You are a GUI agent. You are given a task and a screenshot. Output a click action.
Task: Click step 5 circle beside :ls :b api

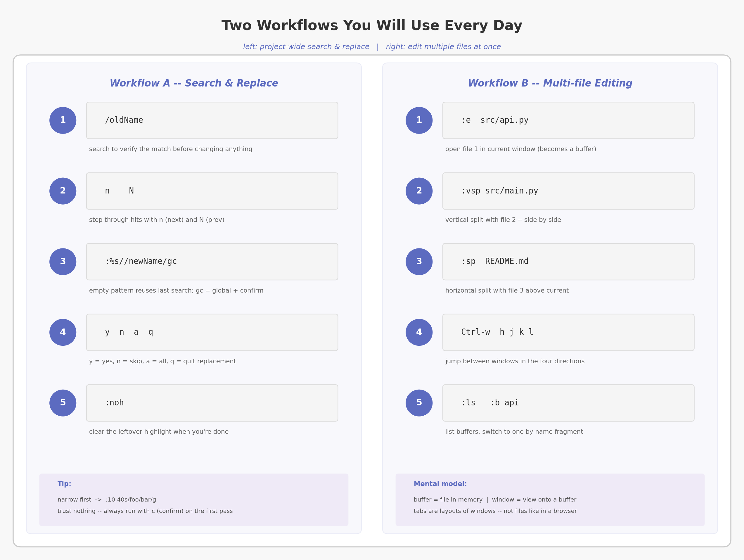(x=419, y=403)
